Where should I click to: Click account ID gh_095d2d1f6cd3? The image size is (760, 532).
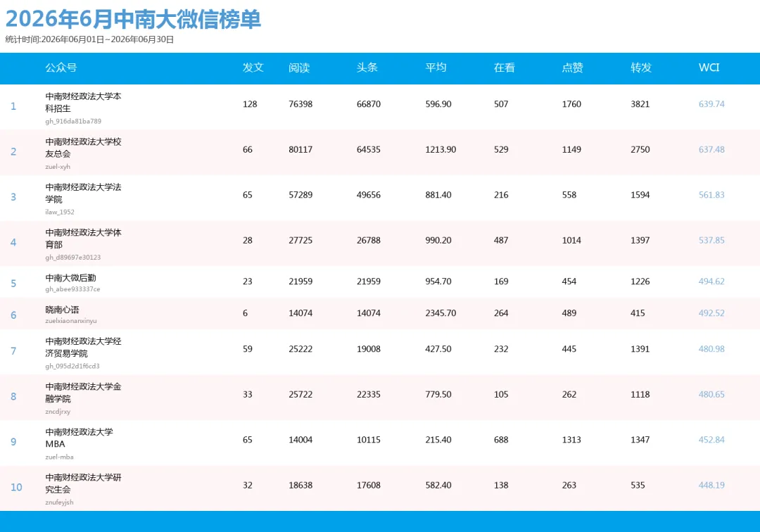pyautogui.click(x=72, y=367)
